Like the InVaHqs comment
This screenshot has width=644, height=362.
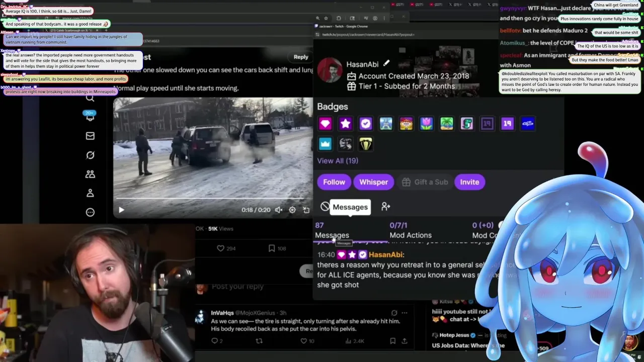pos(307,341)
